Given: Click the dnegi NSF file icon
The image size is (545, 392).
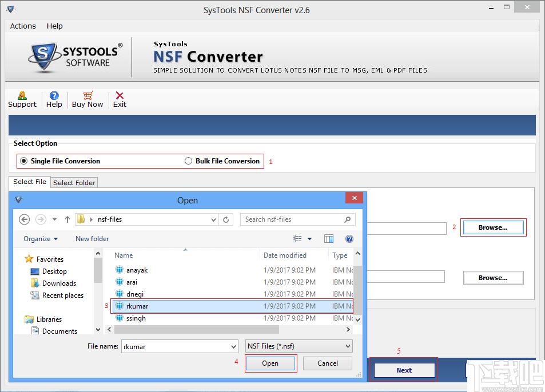Looking at the screenshot, I should coord(119,294).
